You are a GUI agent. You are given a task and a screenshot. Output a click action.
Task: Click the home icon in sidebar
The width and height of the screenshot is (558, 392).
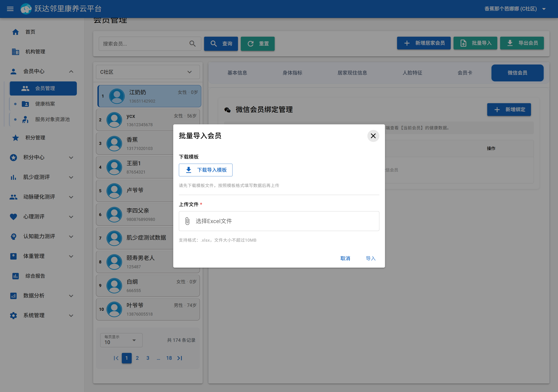(16, 32)
